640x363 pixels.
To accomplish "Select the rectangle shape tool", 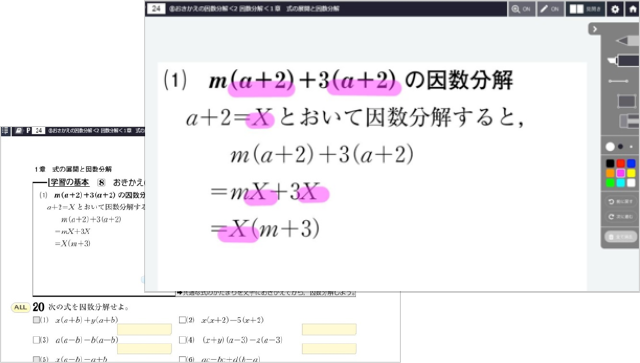I will [x=627, y=101].
